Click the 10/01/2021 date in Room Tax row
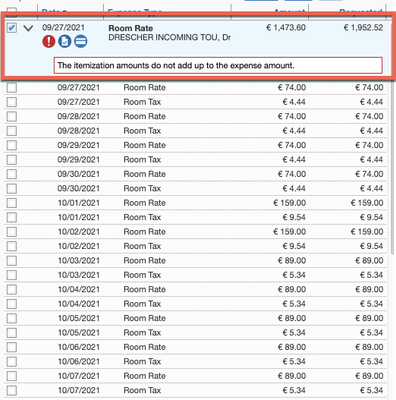Viewport: 396px width, 400px height. (78, 217)
